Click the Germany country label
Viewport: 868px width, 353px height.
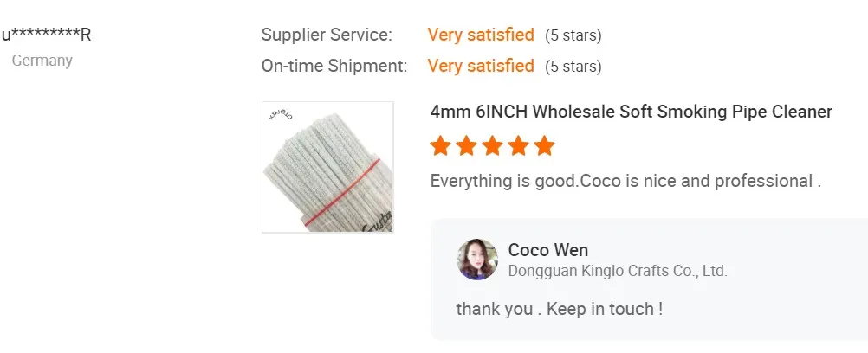coord(42,61)
